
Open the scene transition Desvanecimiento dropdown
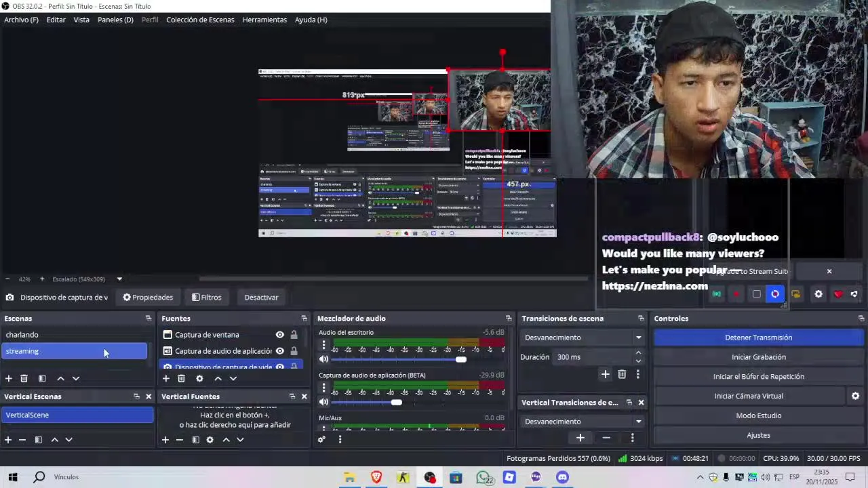[x=583, y=338]
